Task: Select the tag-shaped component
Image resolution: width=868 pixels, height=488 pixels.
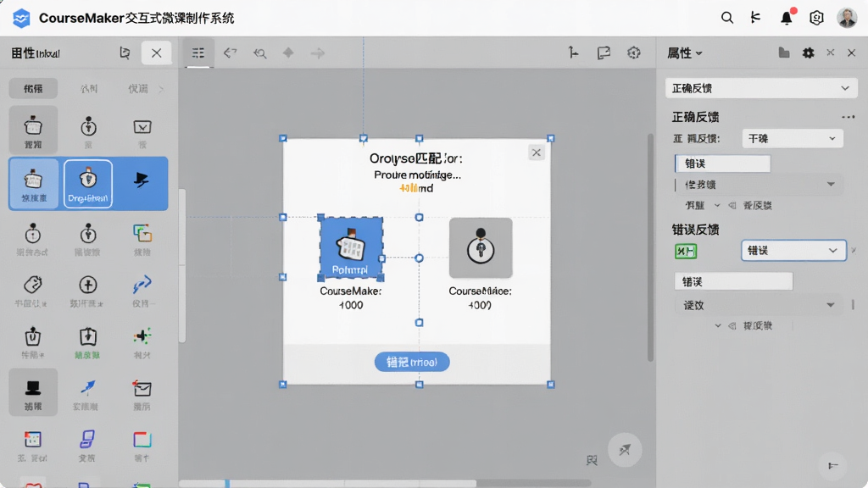Action: pyautogui.click(x=33, y=291)
